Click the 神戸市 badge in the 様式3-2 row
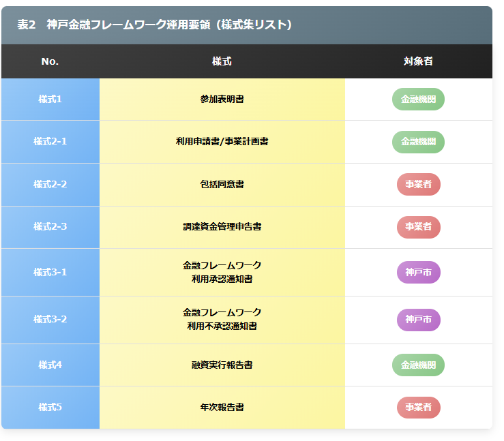 point(418,320)
